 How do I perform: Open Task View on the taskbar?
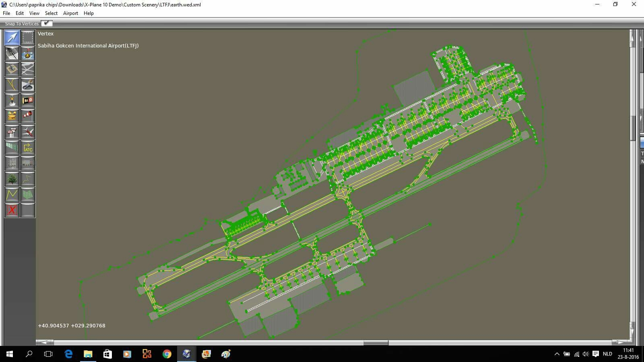(x=48, y=354)
